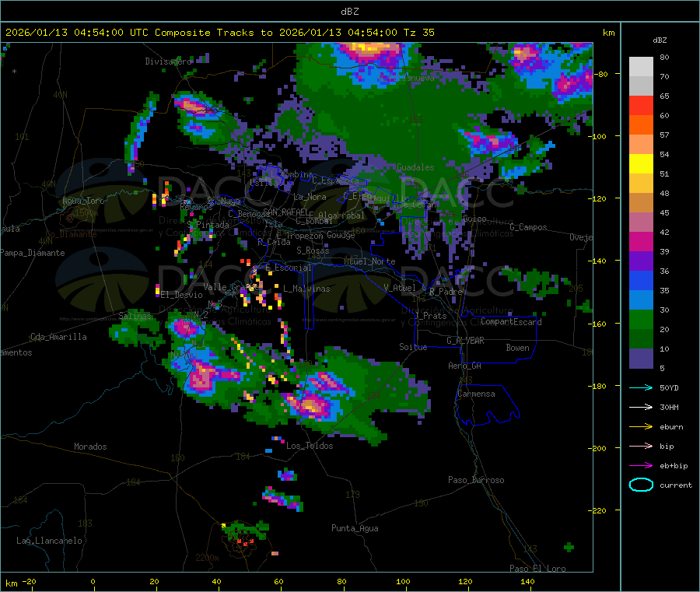The height and width of the screenshot is (592, 700).
Task: Click the R_Padre place label
Action: [x=446, y=292]
